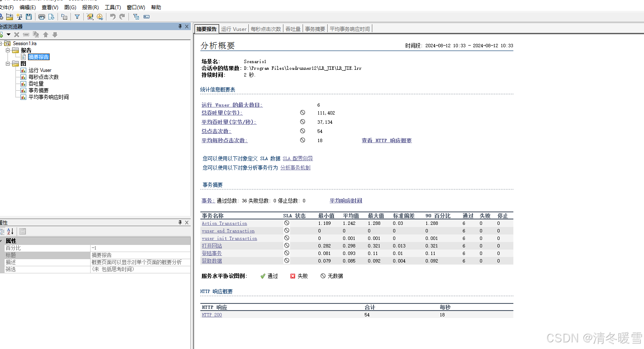
Task: Click the undo arrow in toolbar
Action: (x=113, y=17)
